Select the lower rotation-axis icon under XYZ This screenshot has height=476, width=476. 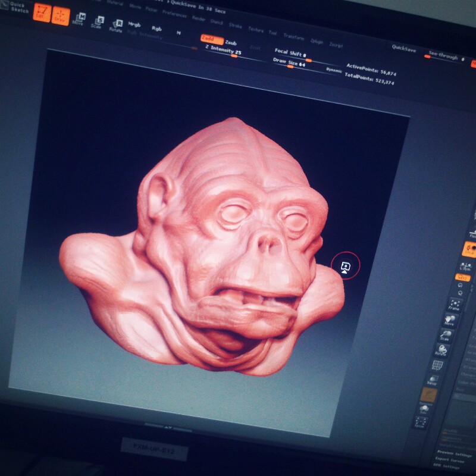(459, 293)
